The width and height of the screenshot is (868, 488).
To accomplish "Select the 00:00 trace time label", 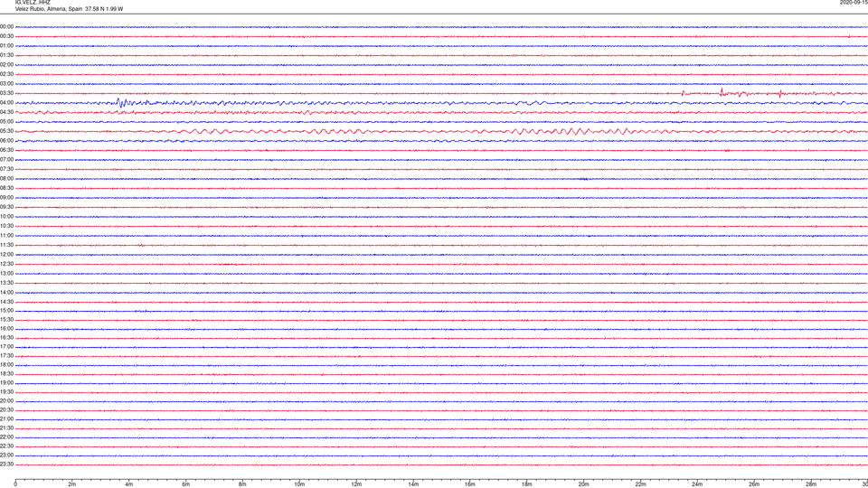I will point(6,26).
